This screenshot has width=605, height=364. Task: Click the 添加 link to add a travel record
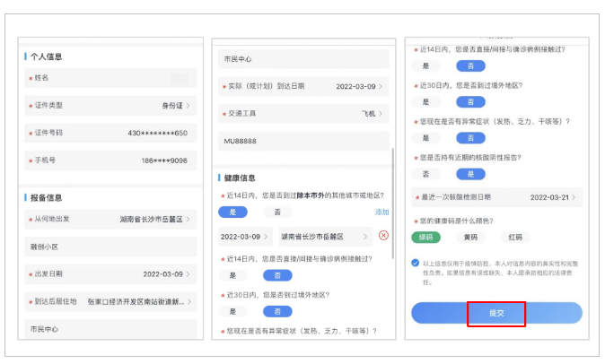[381, 212]
